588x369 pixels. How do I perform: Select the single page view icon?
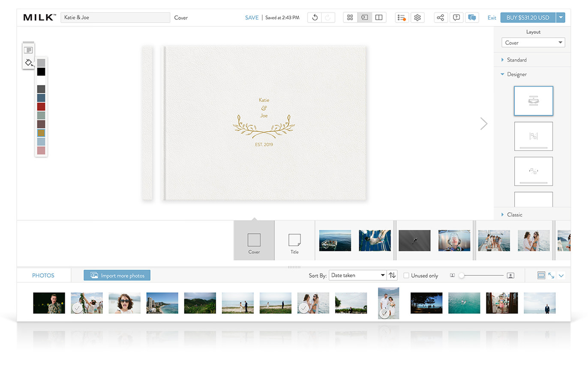[x=364, y=18]
